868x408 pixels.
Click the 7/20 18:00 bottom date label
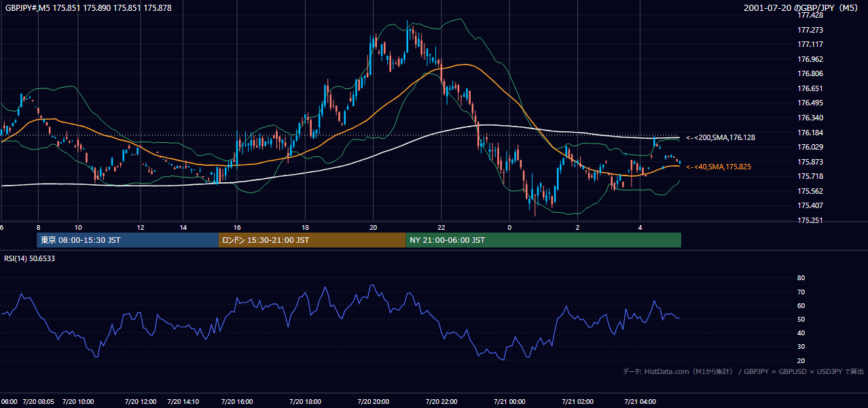click(x=306, y=401)
